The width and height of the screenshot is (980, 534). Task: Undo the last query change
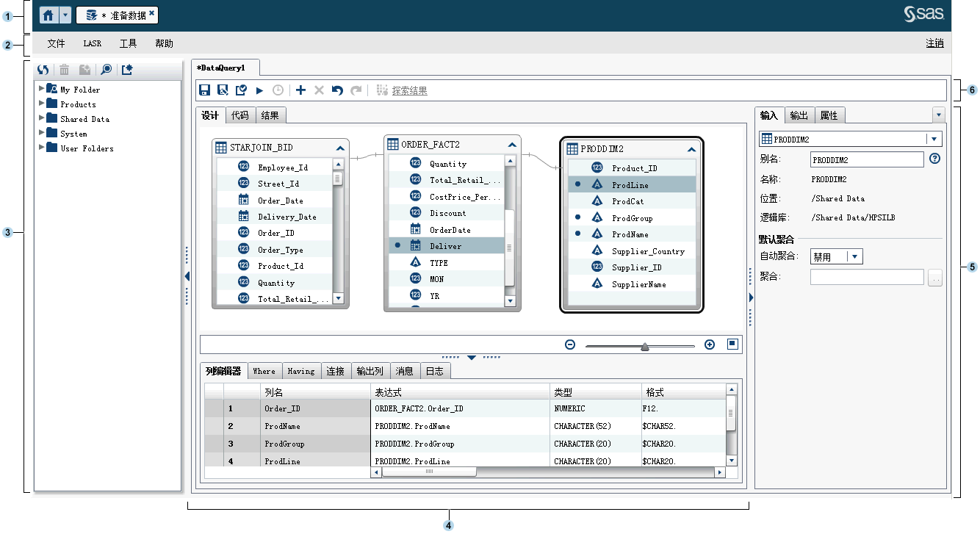[336, 90]
